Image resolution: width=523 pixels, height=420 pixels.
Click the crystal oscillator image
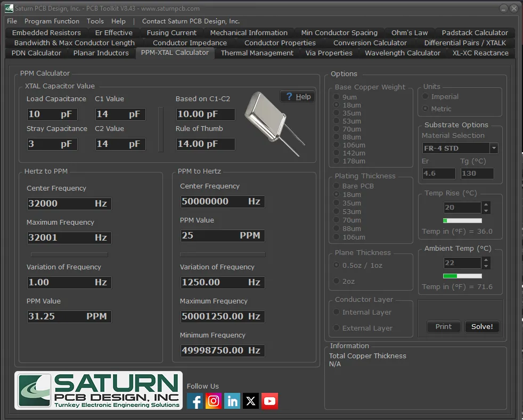coord(274,123)
